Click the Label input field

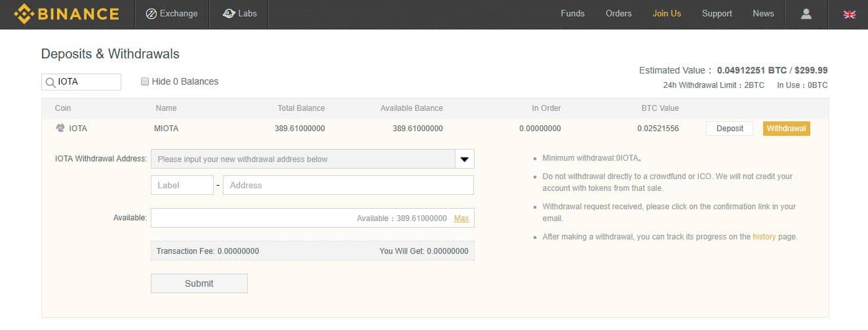click(x=182, y=185)
